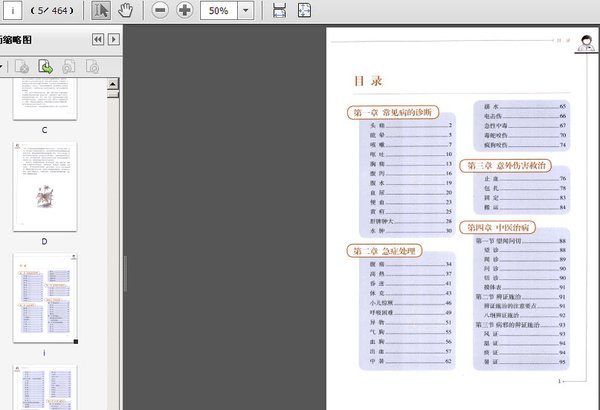Viewport: 600px width, 410px height.
Task: Click the fit-width scrolling mode icon
Action: (279, 10)
